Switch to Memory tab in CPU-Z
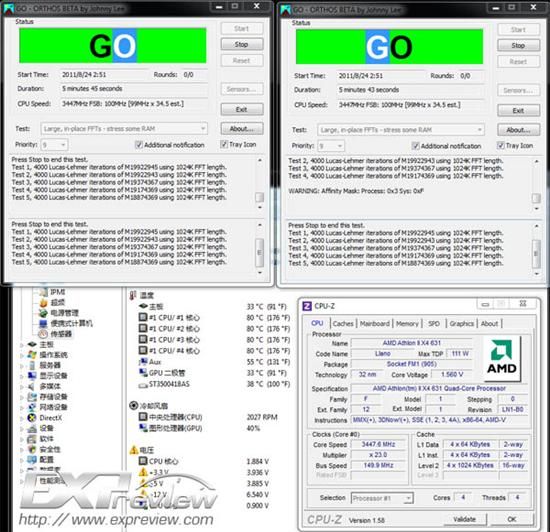This screenshot has width=550, height=532. 407,324
